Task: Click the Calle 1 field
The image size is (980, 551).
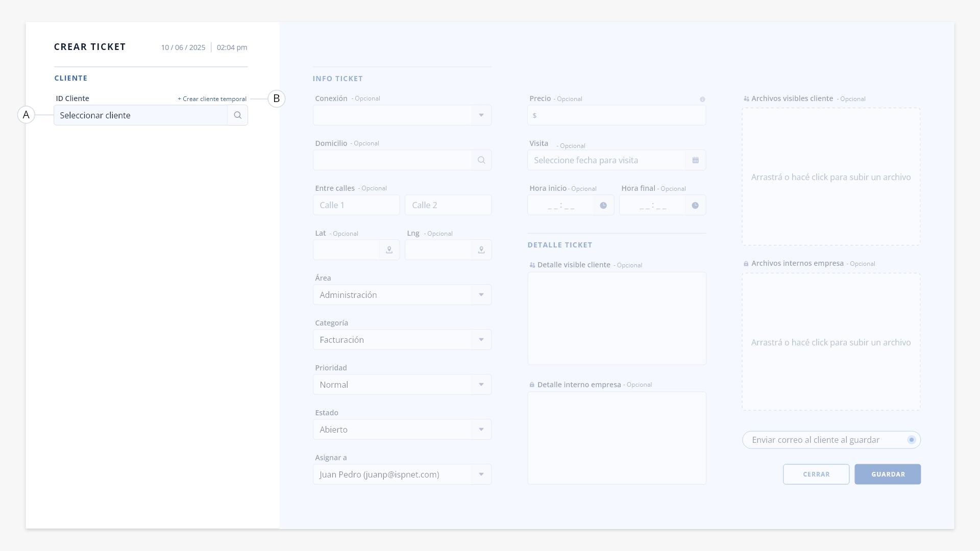Action: tap(356, 205)
